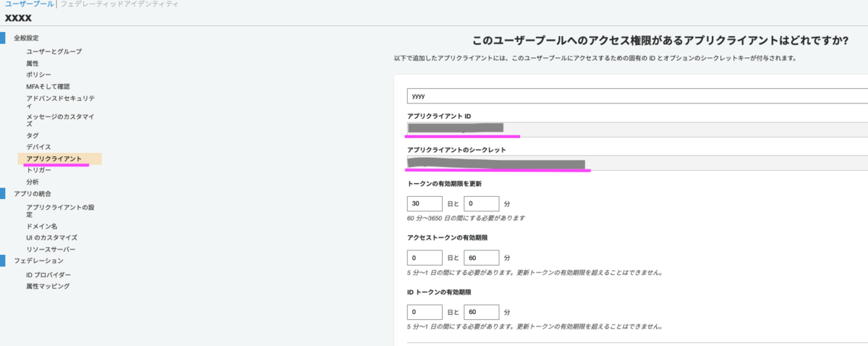The image size is (868, 346).
Task: Open ユーザーとグループ settings
Action: [x=54, y=51]
